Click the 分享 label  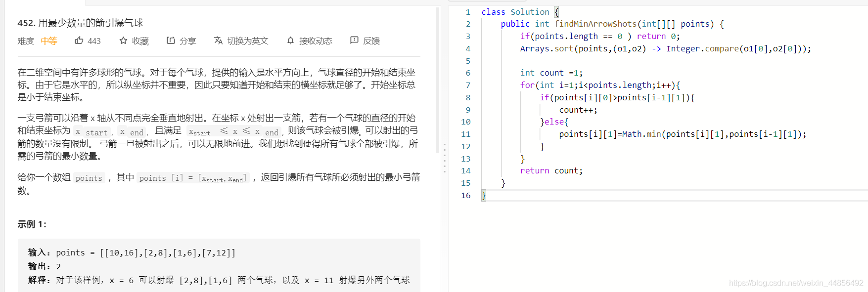188,41
